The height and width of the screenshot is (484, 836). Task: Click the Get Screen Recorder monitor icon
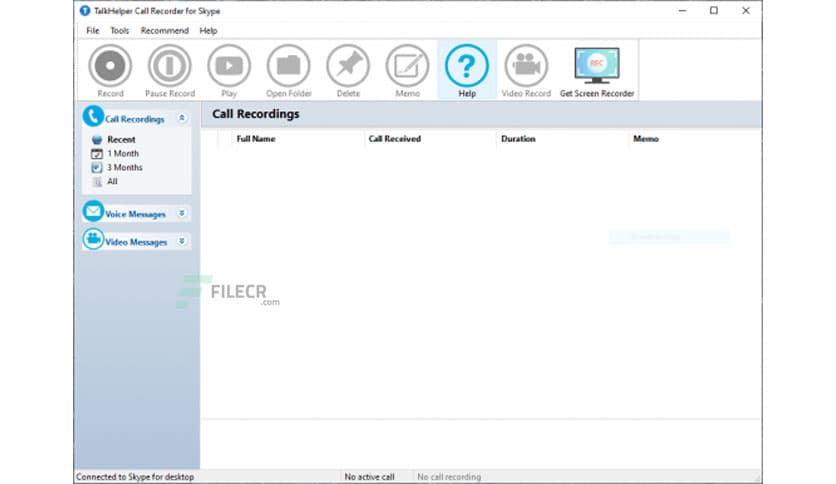point(597,66)
